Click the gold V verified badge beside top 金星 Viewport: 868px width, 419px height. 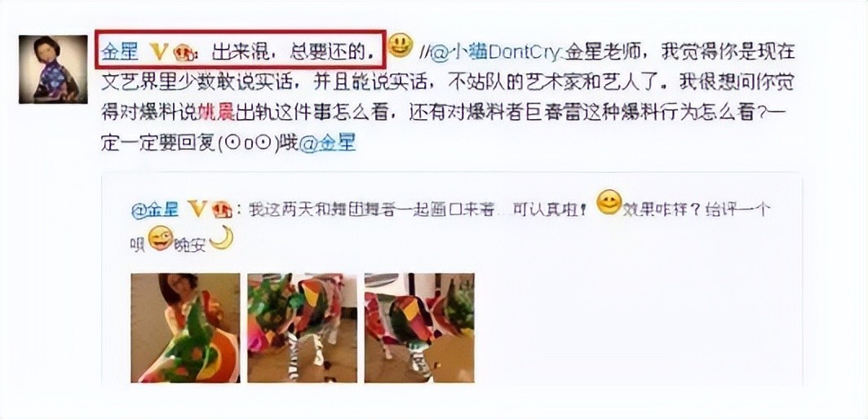[159, 52]
